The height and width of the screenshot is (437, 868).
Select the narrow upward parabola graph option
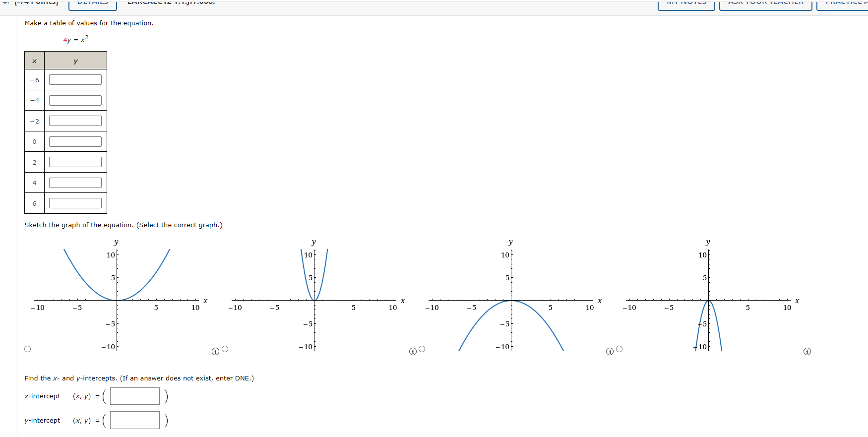click(x=225, y=349)
